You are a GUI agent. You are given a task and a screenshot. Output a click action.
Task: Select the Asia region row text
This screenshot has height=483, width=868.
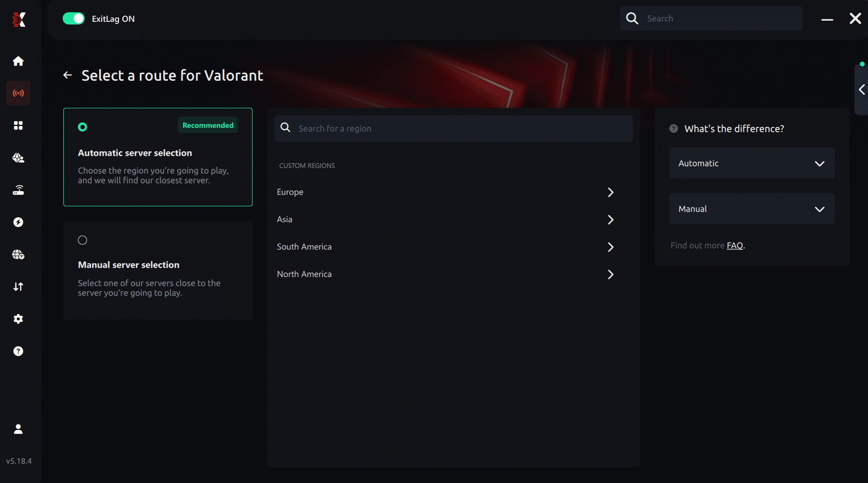click(x=285, y=219)
